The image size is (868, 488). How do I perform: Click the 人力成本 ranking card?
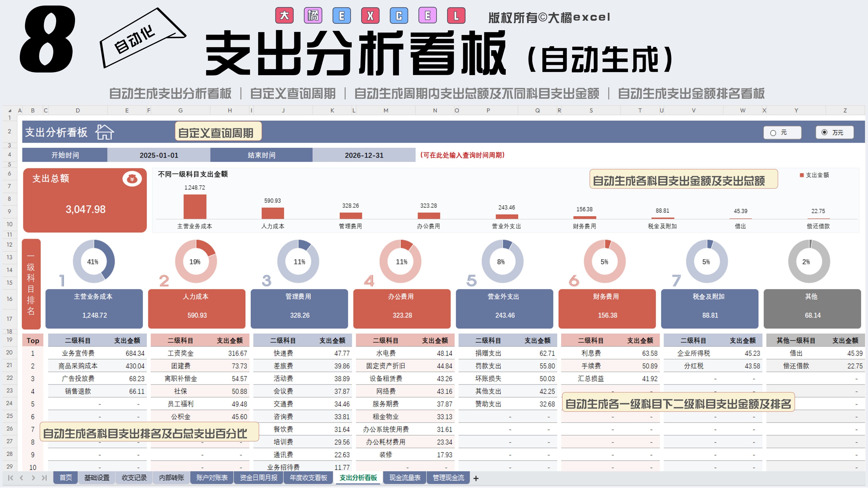point(196,308)
